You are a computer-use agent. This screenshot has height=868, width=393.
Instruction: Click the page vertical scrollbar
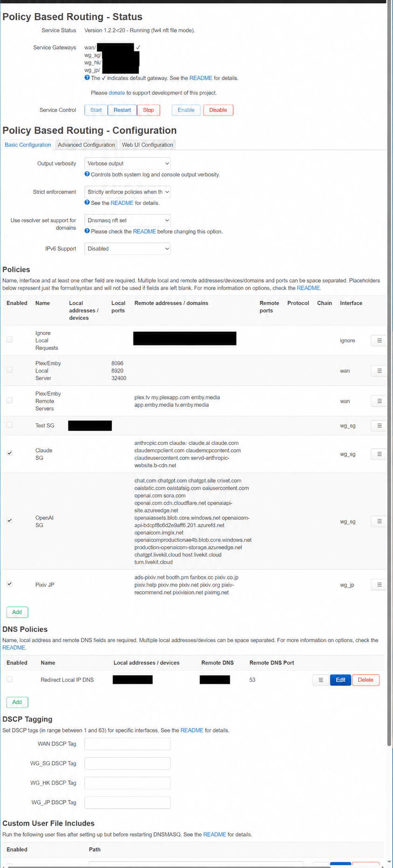(x=390, y=373)
